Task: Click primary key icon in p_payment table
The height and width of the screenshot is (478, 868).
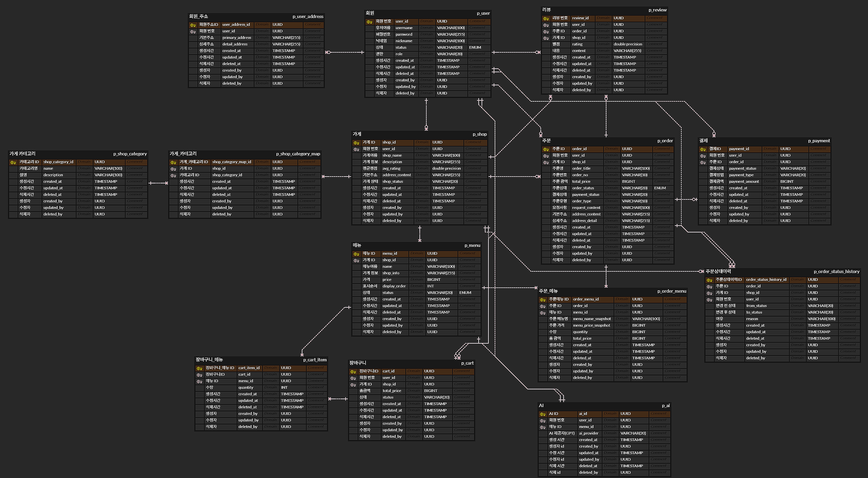Action: tap(703, 149)
